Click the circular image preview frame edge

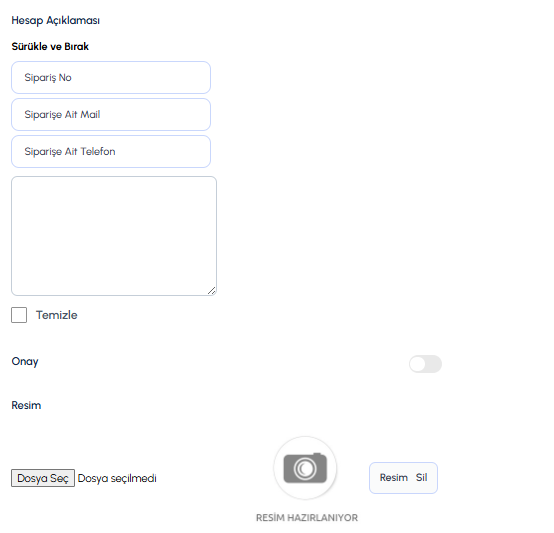(305, 438)
